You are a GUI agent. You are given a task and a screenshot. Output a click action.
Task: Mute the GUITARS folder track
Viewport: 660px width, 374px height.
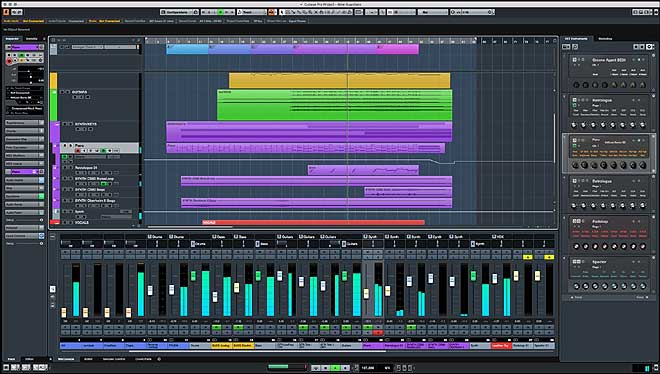62,92
